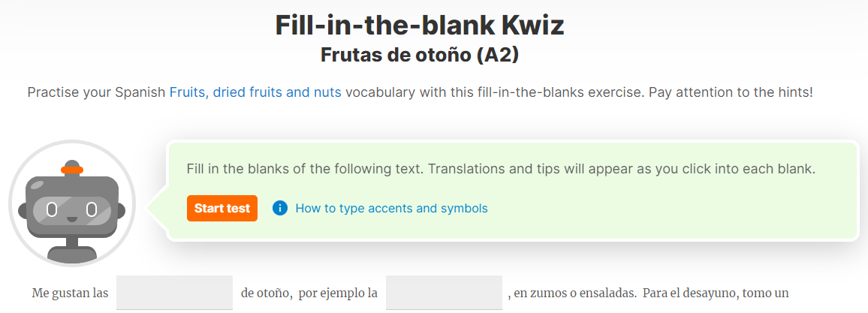Open Fruits, dried fruits and nuts link
This screenshot has height=313, width=868.
pos(255,92)
